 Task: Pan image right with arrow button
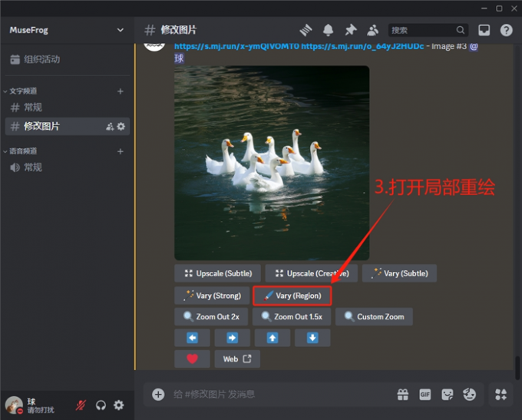click(x=233, y=338)
